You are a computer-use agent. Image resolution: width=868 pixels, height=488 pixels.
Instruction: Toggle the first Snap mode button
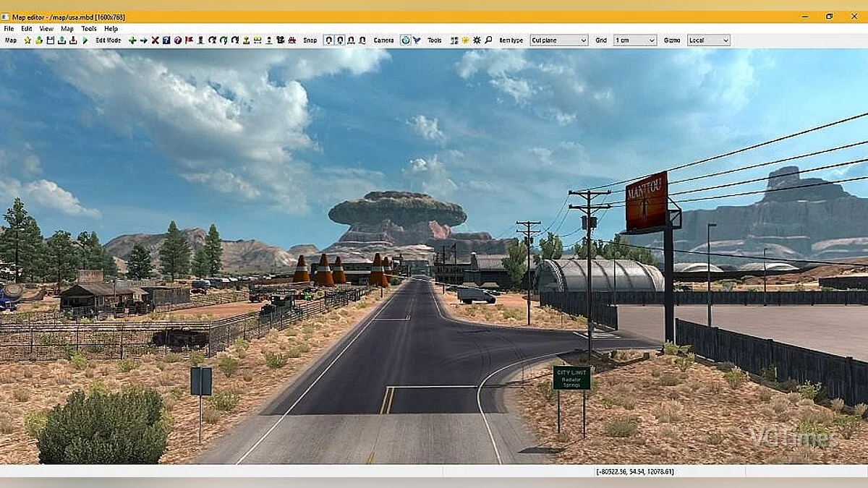click(x=329, y=40)
